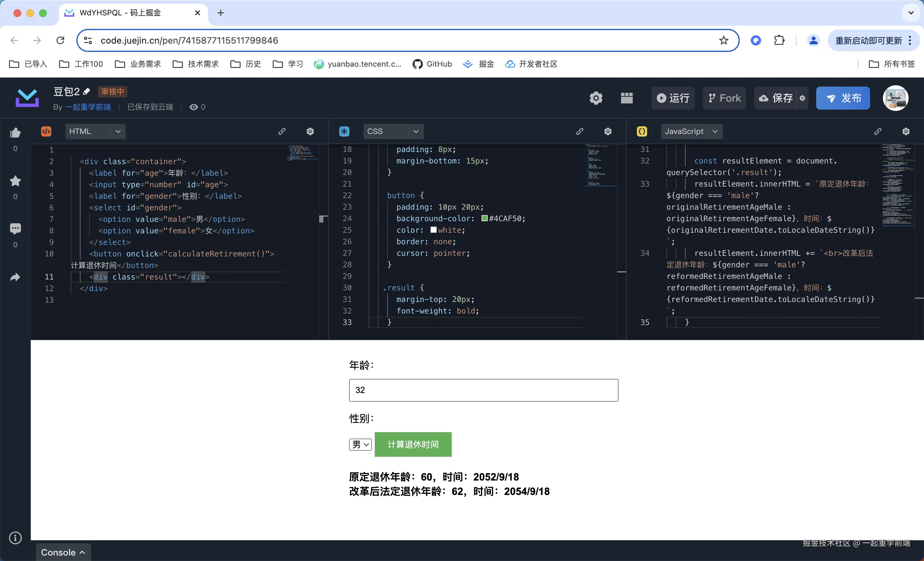Open the JavaScript panel settings gear

click(x=906, y=131)
